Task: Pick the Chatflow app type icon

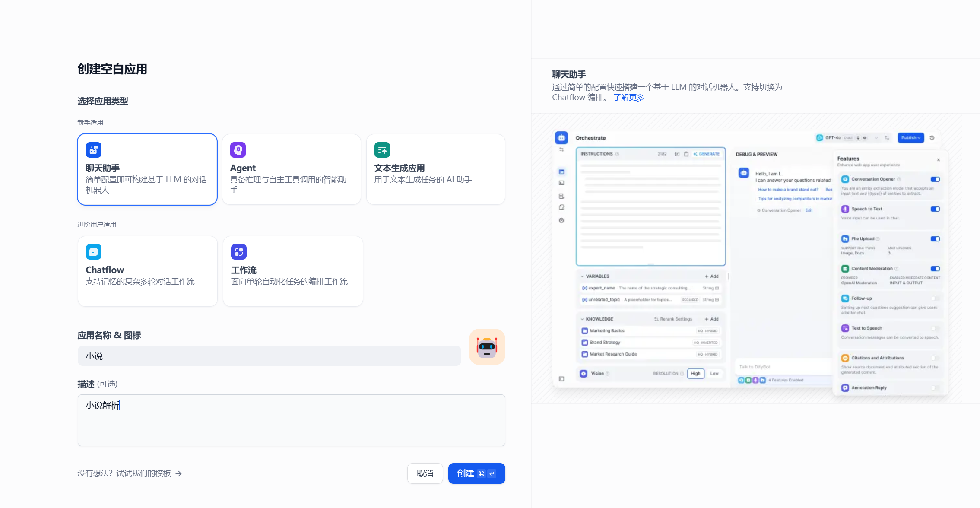Action: tap(94, 252)
